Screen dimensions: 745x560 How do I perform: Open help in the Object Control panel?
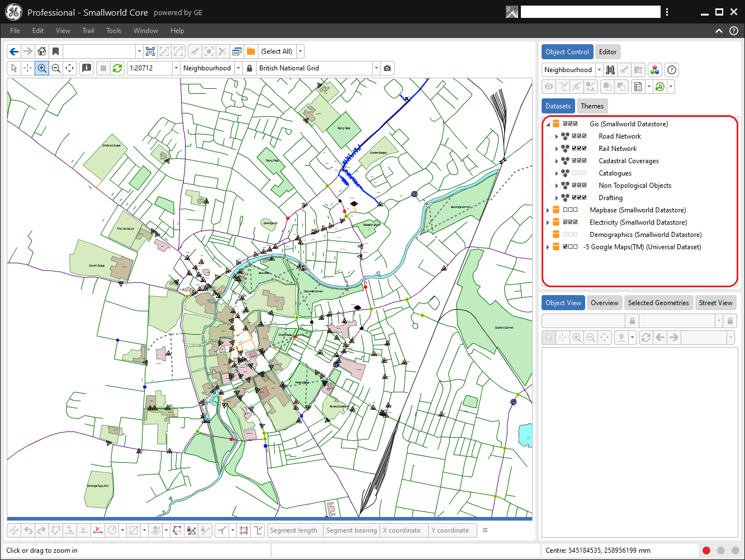[672, 70]
